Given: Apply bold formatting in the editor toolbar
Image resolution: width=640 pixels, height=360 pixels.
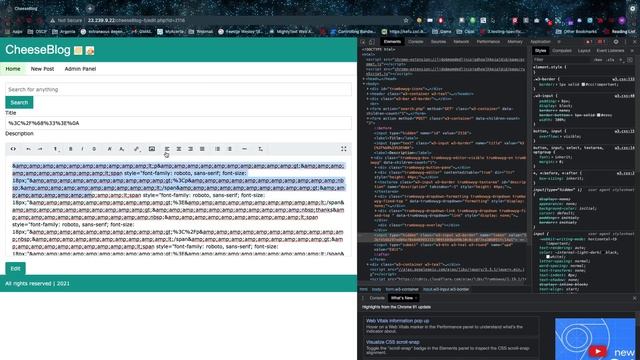Looking at the screenshot, I should click(x=71, y=149).
